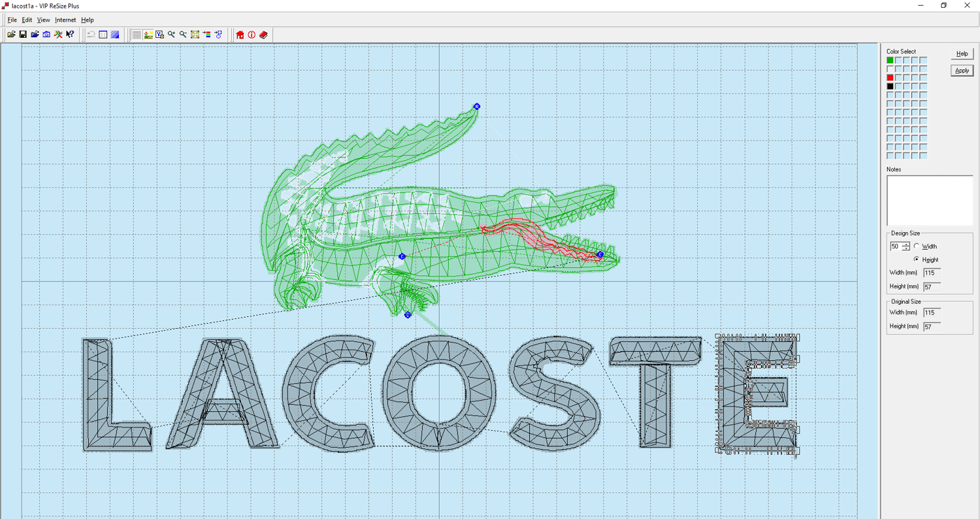
Task: Save the design with the floppy disk icon
Action: 23,35
